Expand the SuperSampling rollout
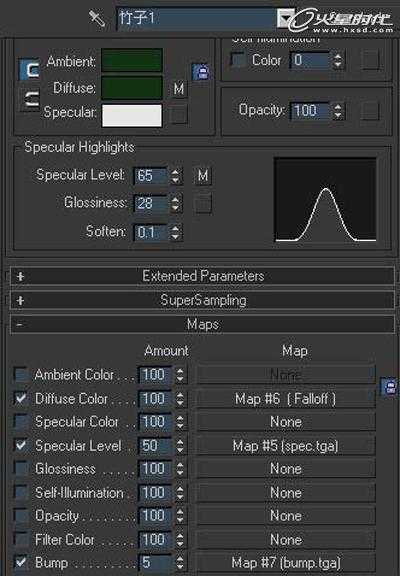This screenshot has width=400, height=576. click(202, 300)
